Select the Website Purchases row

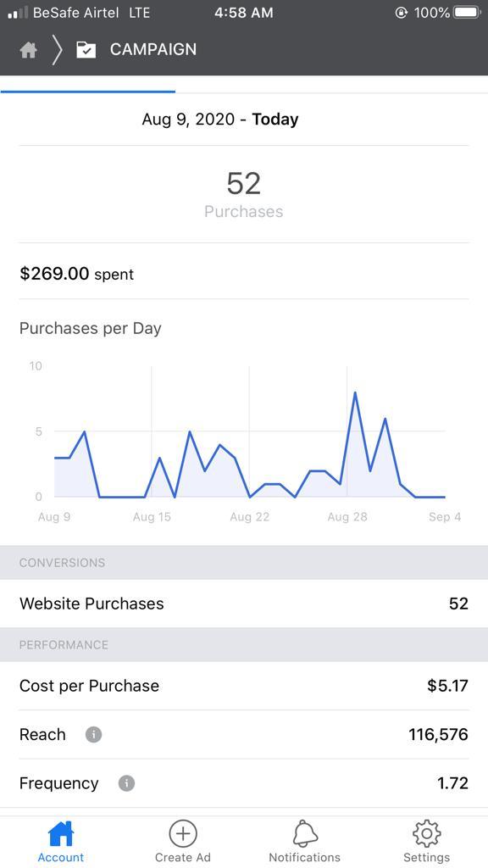point(244,604)
